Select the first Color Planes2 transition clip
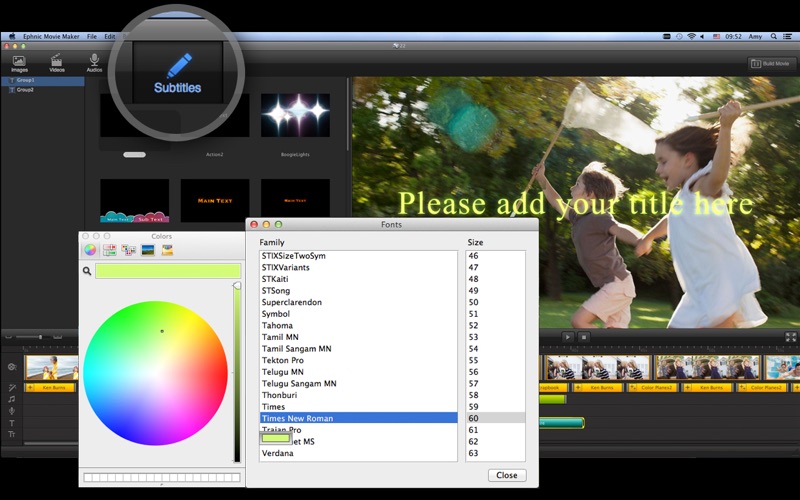 [652, 388]
